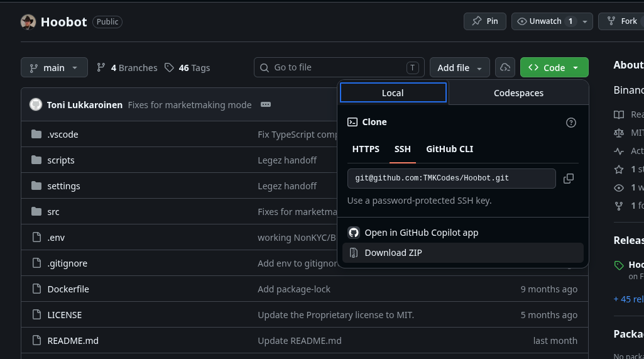View the 46 Tags link
Image resolution: width=644 pixels, height=359 pixels.
(187, 68)
